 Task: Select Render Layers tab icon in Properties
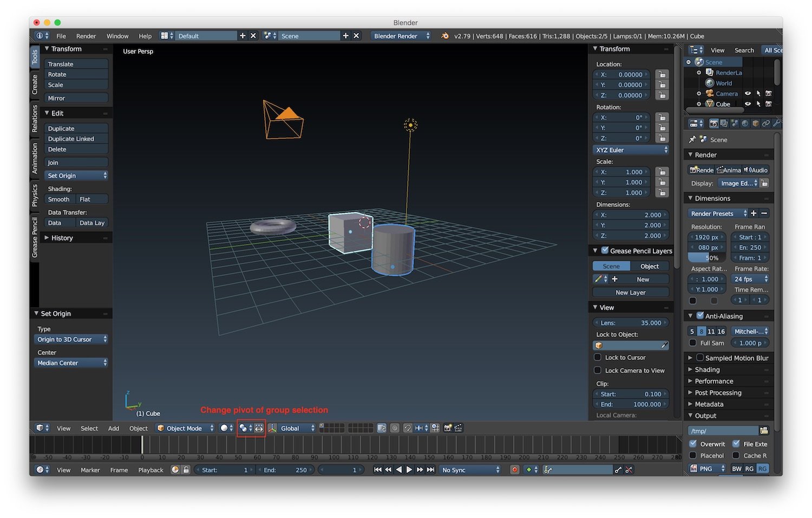click(724, 124)
